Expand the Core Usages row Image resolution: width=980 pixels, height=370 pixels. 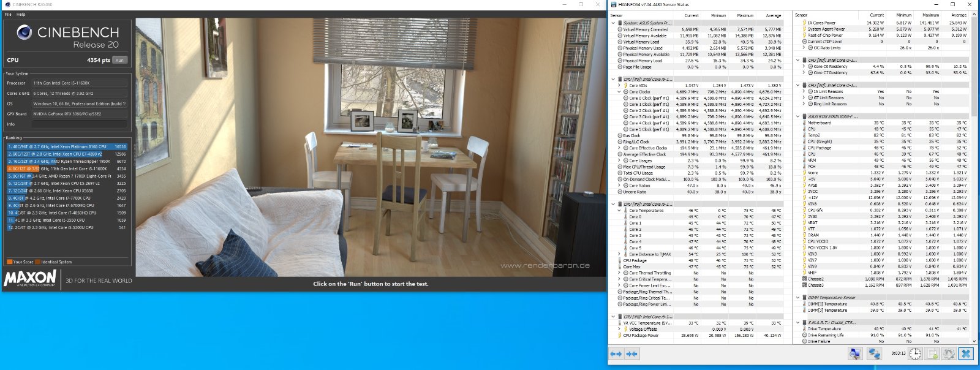619,160
